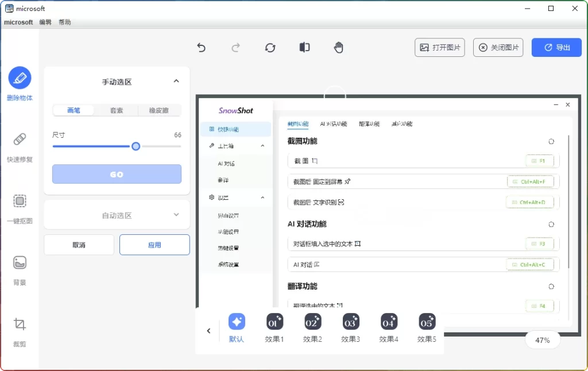Open the 快速修复 bandage tool
Viewport: 588px width, 371px height.
[x=20, y=140]
